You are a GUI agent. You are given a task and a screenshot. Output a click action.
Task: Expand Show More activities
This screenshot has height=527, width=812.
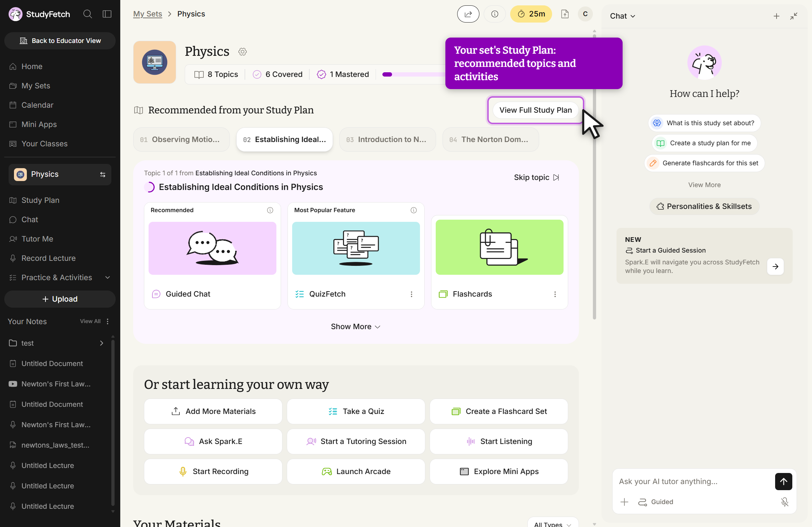[356, 327]
